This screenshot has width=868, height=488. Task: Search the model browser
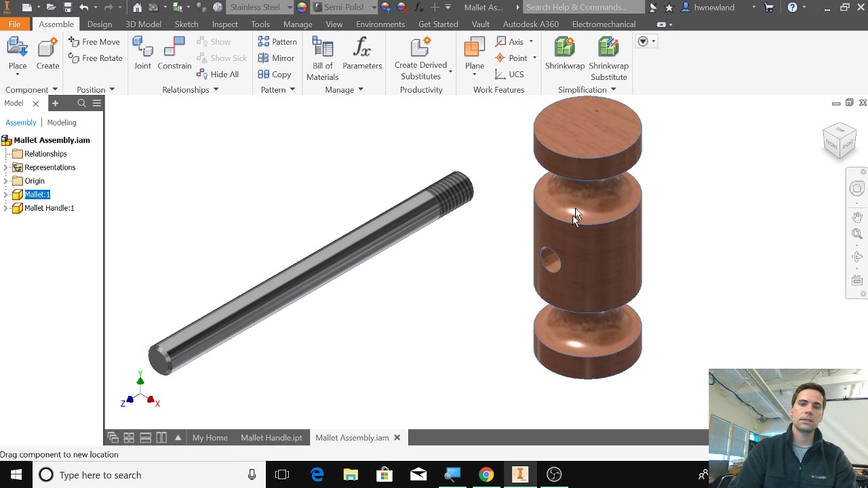(x=81, y=103)
